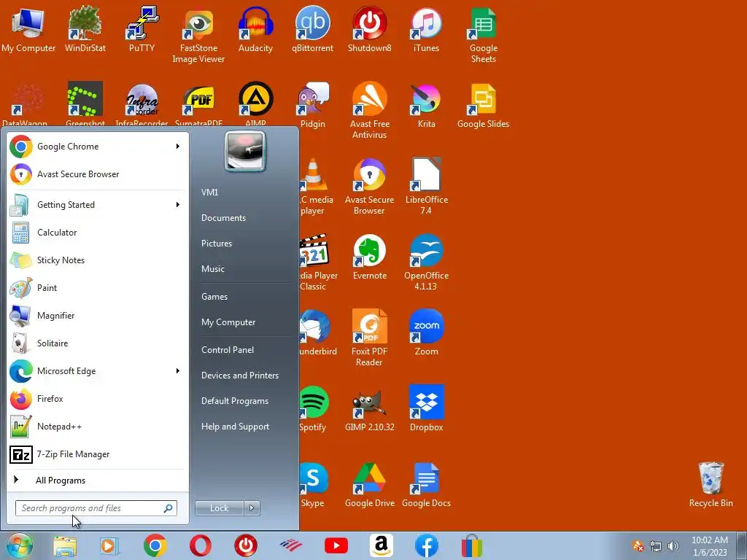Expand Getting Started submenu arrow
Viewport: 747px width, 560px height.
[x=178, y=205]
